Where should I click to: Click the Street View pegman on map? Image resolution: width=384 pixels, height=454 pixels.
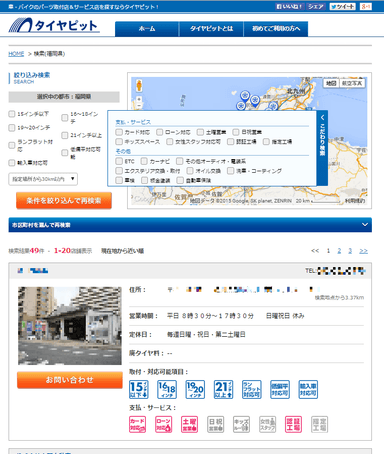pos(139,86)
